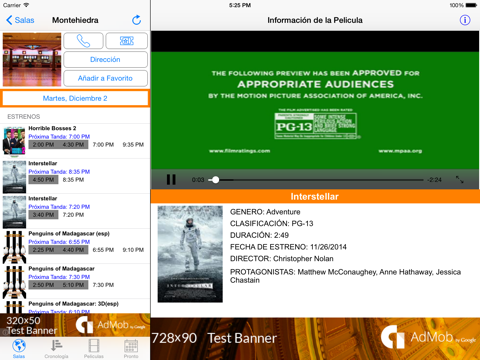Select Interstellar 3:40 PM past showtime
The image size is (480, 360).
[x=43, y=215]
